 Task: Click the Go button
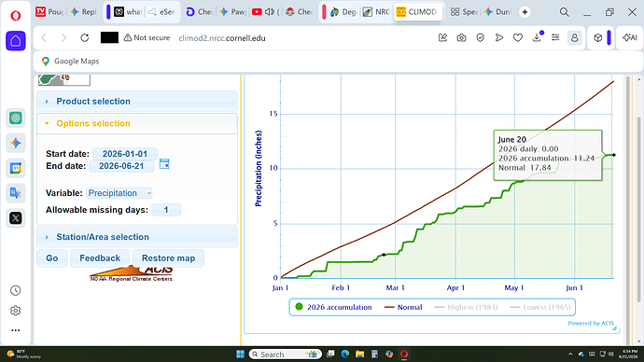pos(51,258)
